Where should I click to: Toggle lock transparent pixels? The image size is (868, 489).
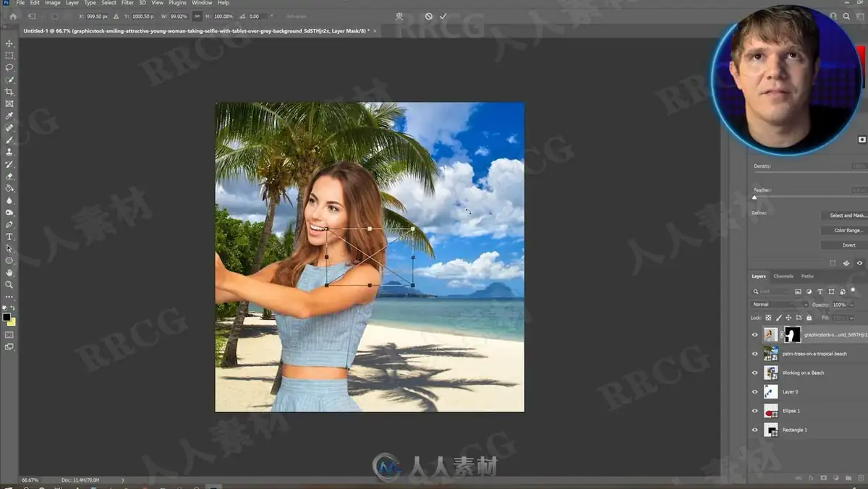click(768, 318)
